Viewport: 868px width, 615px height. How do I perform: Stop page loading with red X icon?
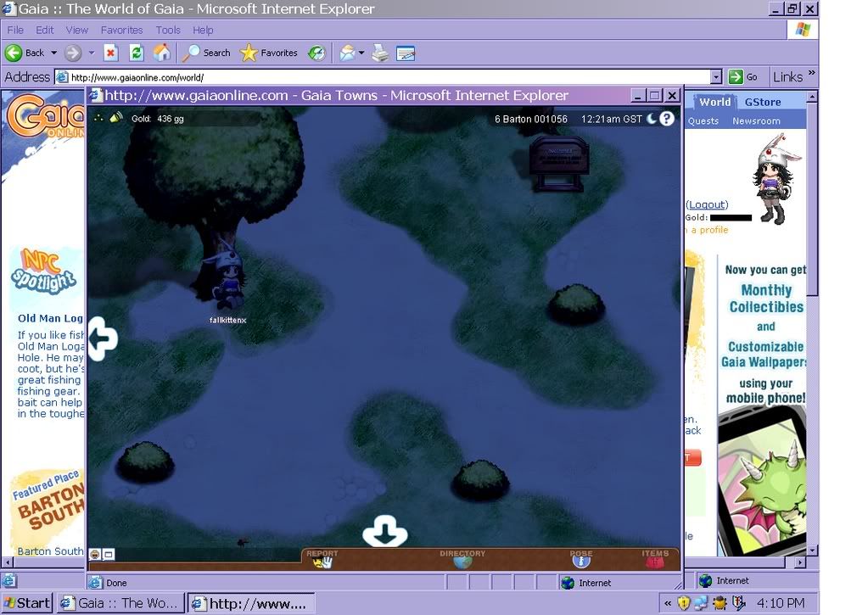(110, 53)
